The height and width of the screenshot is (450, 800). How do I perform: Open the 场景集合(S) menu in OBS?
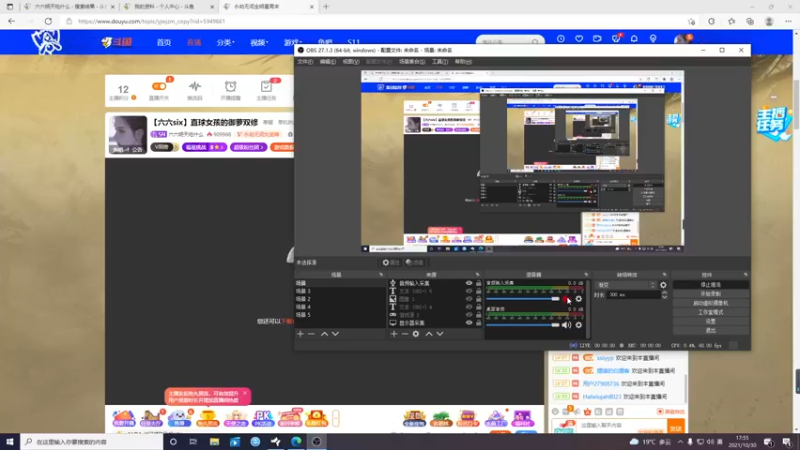[412, 62]
